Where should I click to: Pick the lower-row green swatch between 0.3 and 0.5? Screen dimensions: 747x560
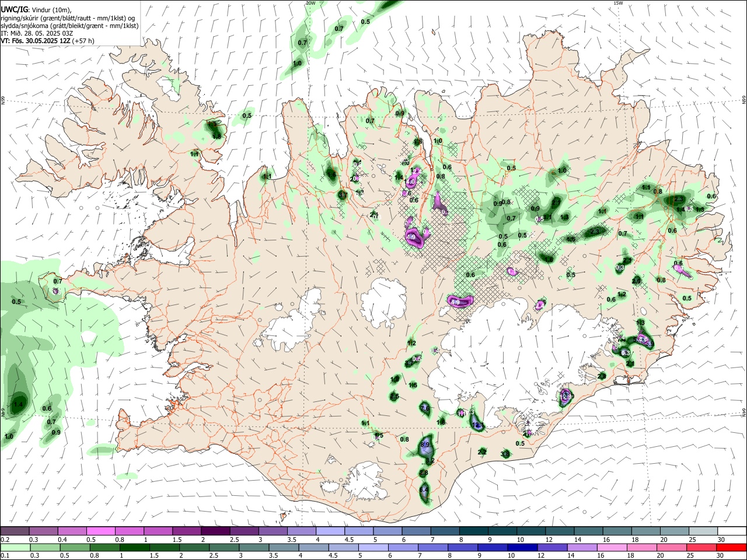44,547
